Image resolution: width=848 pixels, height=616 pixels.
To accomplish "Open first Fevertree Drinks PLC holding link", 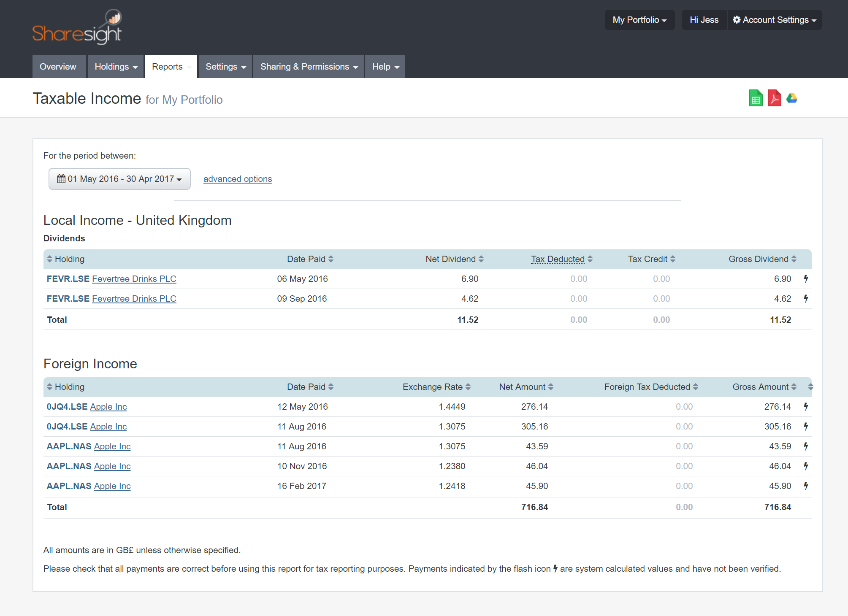I will (x=134, y=279).
